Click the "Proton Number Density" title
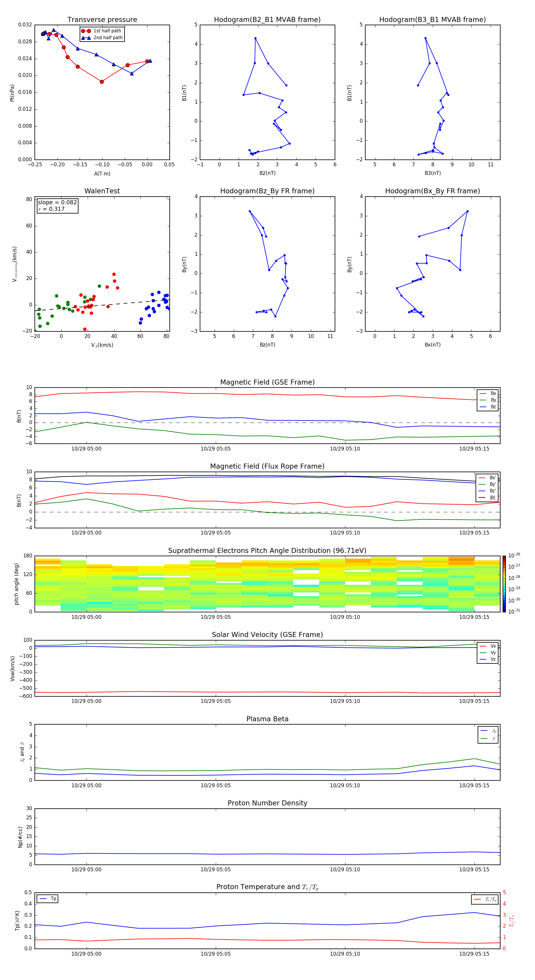Screen dimensions: 535x980 [267, 803]
